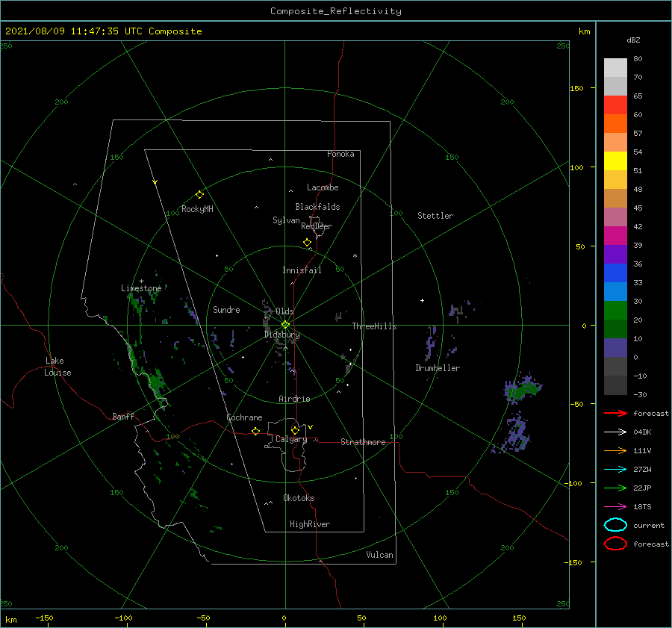Click the Lake Louise label

57,367
